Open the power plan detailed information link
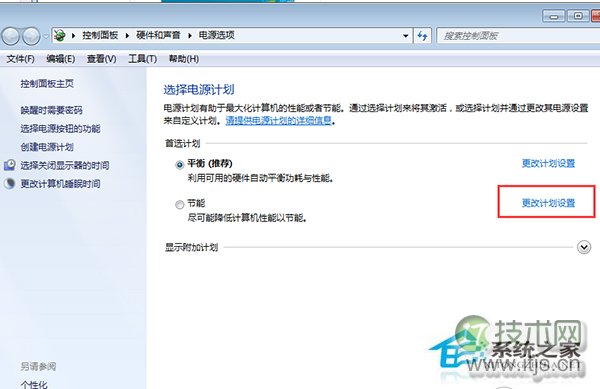The width and height of the screenshot is (600, 389). [x=279, y=121]
